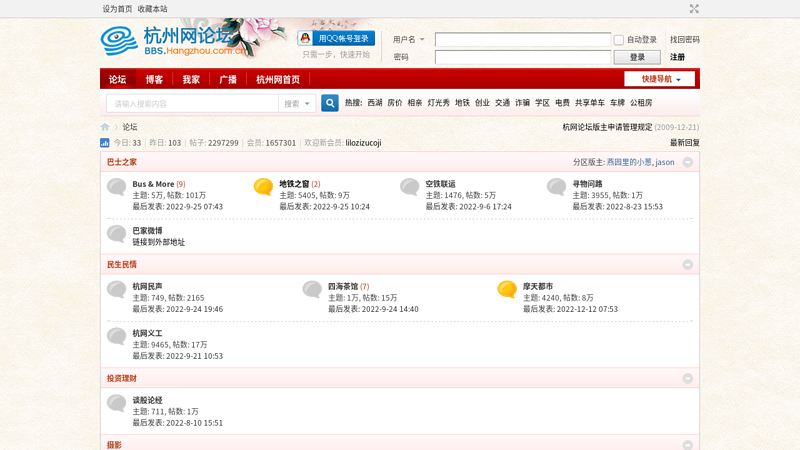Click the 注册 link
The image size is (800, 450).
pos(678,57)
